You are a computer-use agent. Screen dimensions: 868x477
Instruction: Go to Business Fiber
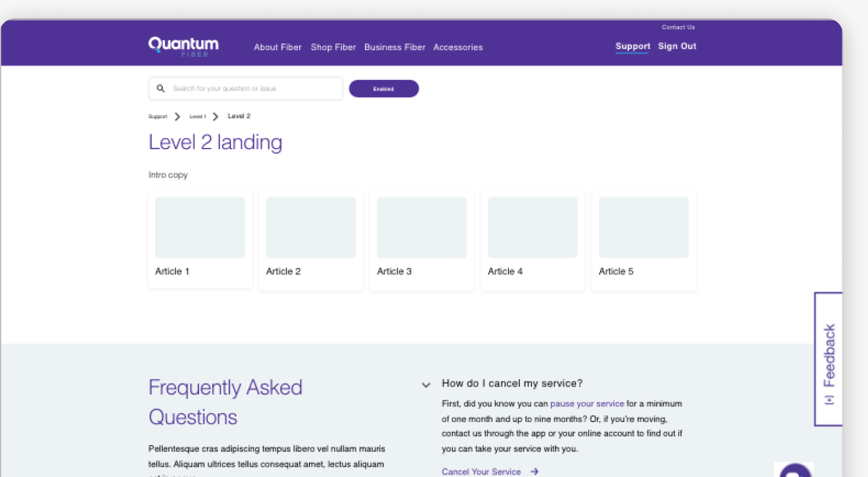[394, 47]
